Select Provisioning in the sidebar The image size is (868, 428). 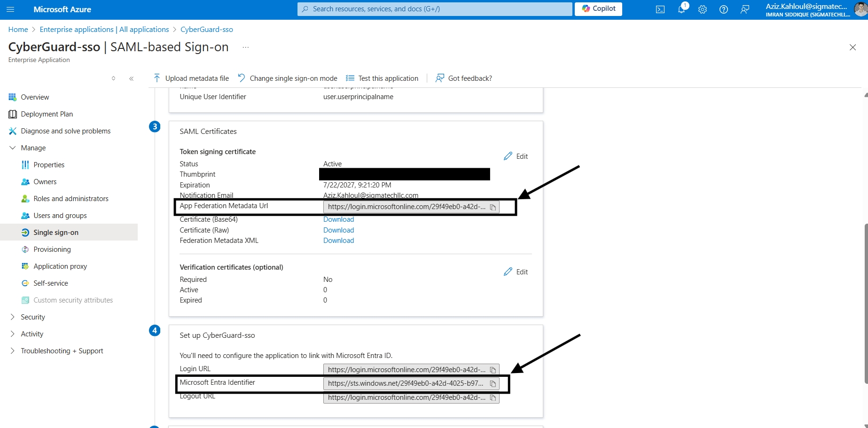pos(52,249)
